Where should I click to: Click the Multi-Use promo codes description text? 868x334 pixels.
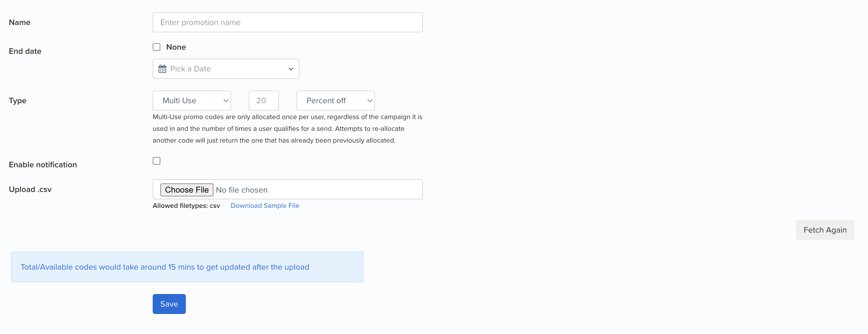click(287, 128)
